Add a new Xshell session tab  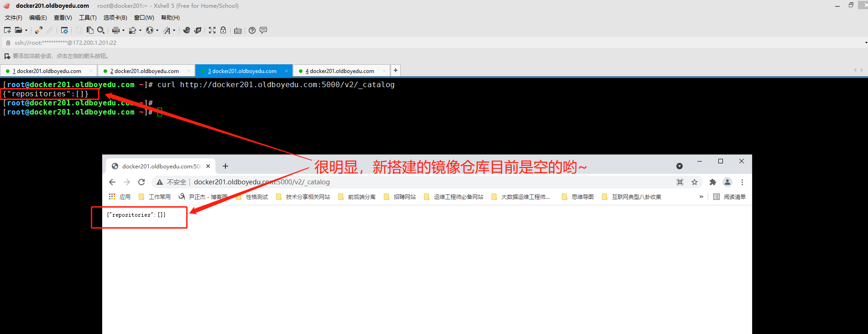click(x=396, y=70)
